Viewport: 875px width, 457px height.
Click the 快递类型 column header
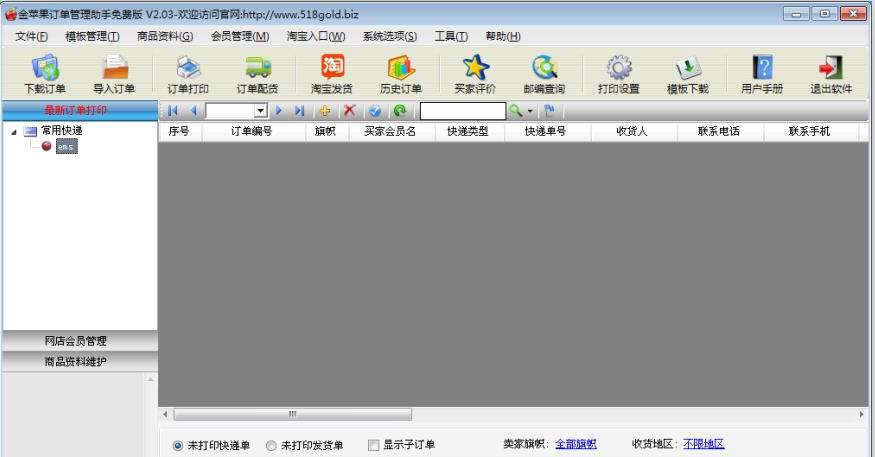[x=469, y=131]
